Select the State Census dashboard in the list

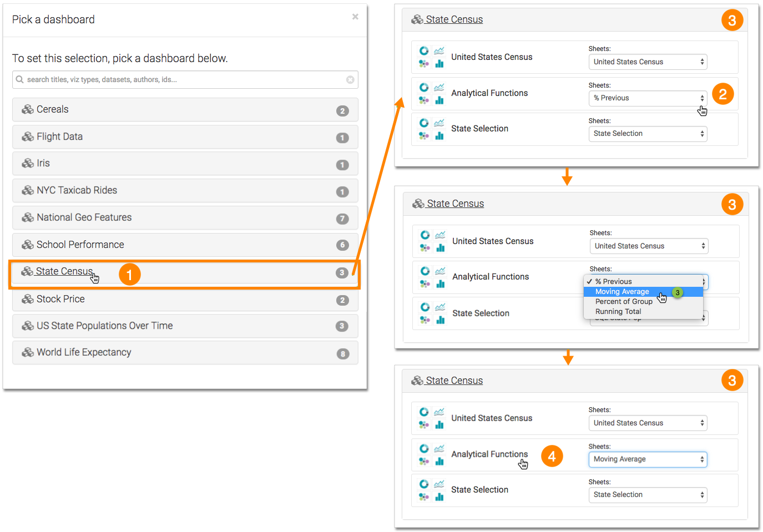coord(64,271)
